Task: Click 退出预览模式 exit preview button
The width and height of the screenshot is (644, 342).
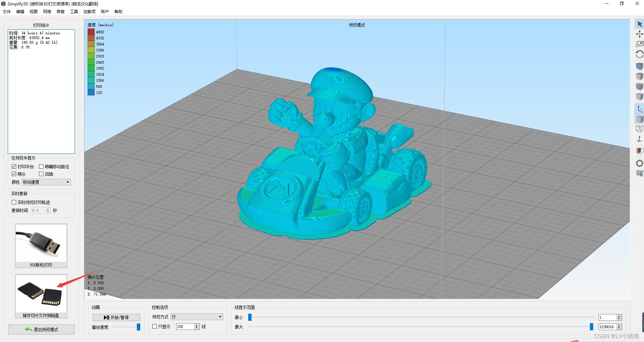Action: [41, 330]
